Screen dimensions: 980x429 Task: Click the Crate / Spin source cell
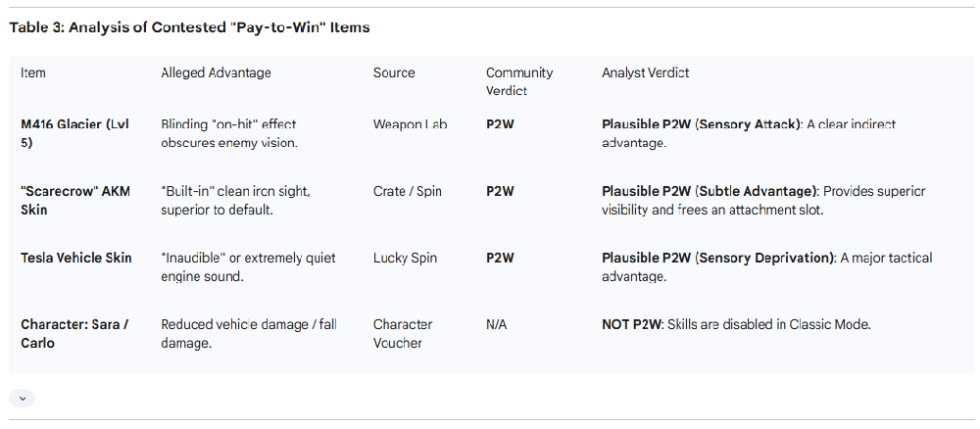tap(408, 191)
